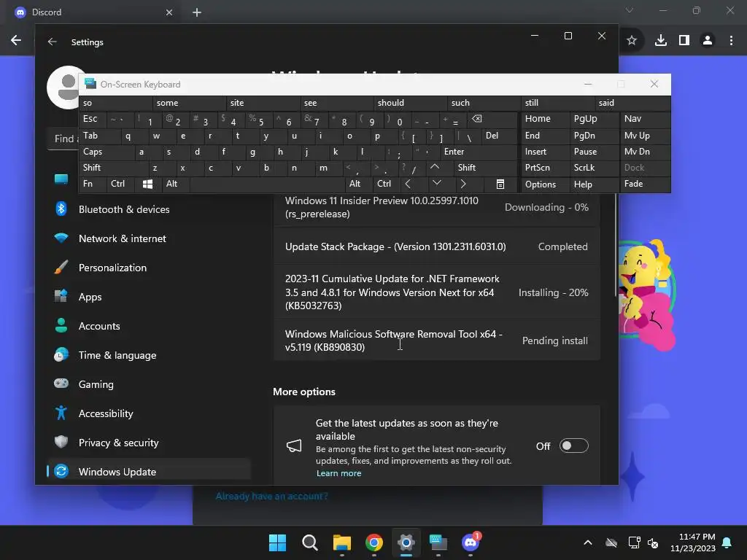The image size is (747, 560).
Task: Open the Windows Start menu
Action: coord(277,542)
